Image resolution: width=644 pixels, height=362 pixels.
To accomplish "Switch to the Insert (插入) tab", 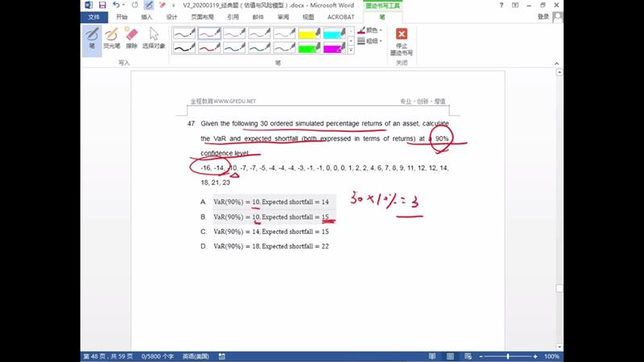I will pyautogui.click(x=147, y=17).
